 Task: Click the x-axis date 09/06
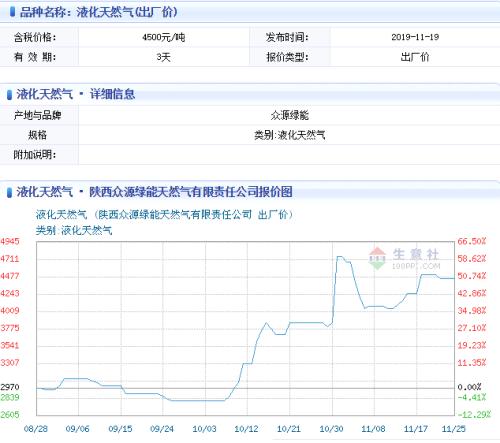[78, 429]
